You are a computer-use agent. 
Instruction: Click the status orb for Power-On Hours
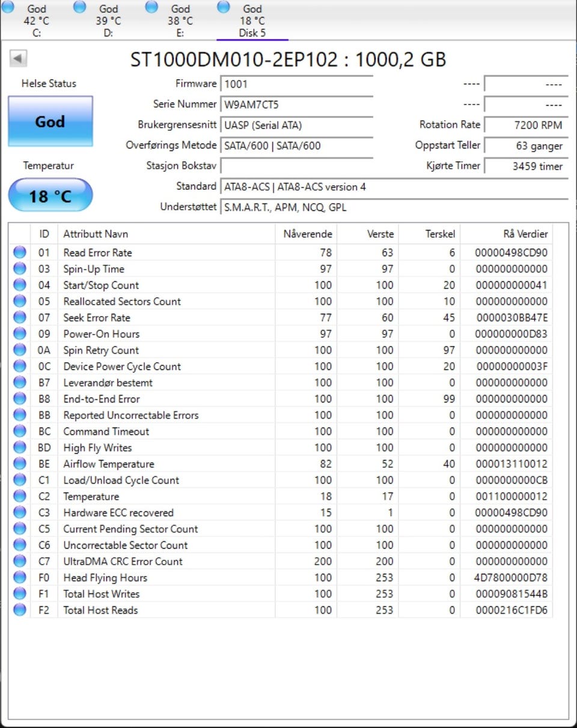(x=20, y=333)
